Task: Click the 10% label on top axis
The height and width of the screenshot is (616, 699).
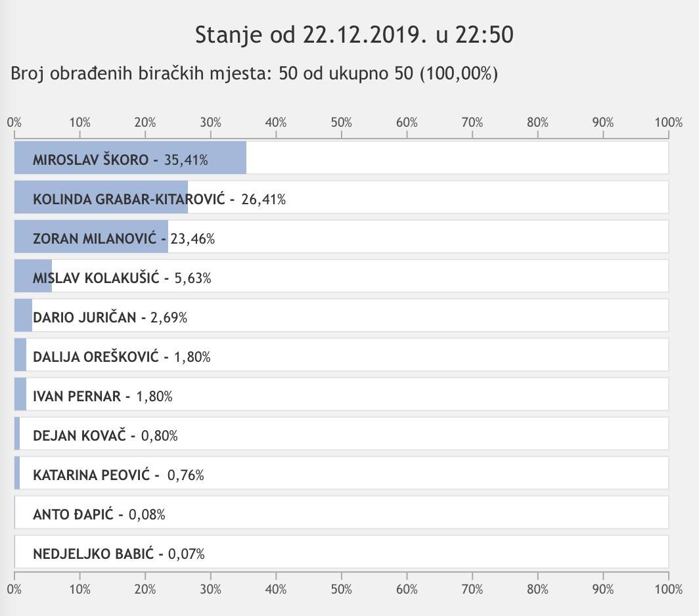Action: coord(79,122)
